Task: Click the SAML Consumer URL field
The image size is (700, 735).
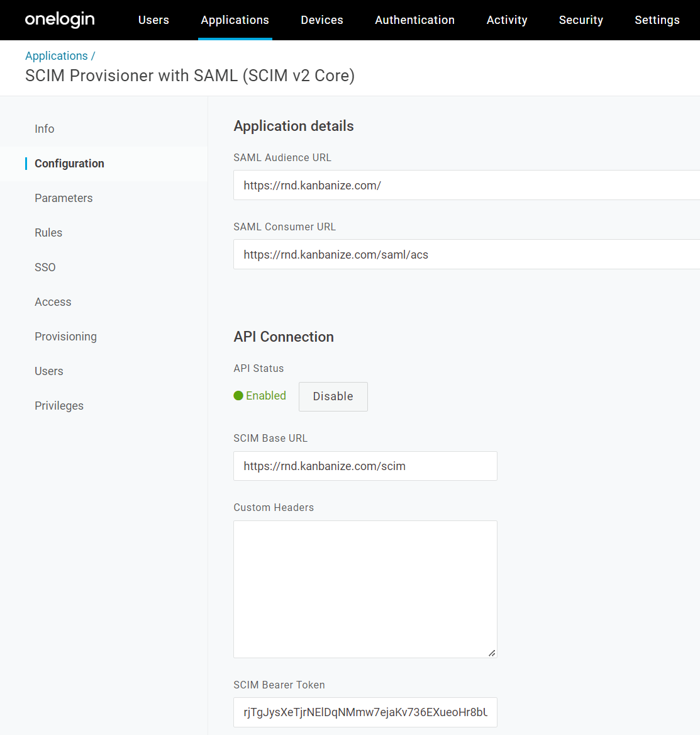Action: tap(467, 254)
